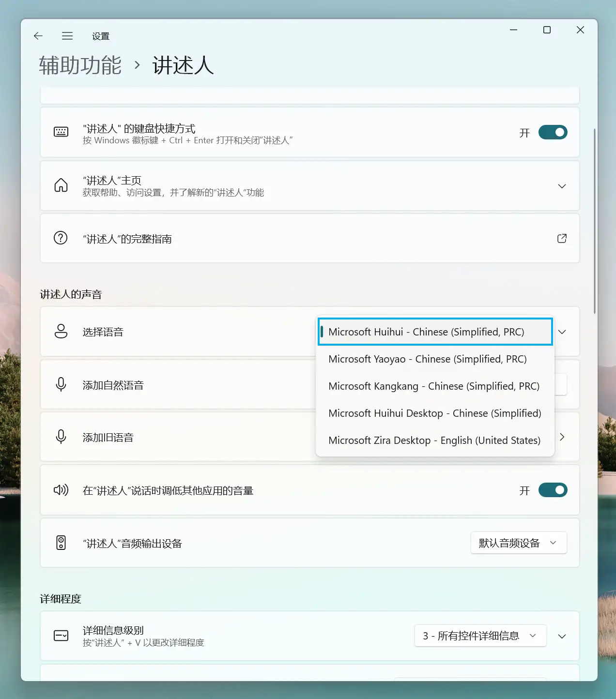The height and width of the screenshot is (699, 616).
Task: Close the Settings window
Action: point(580,30)
